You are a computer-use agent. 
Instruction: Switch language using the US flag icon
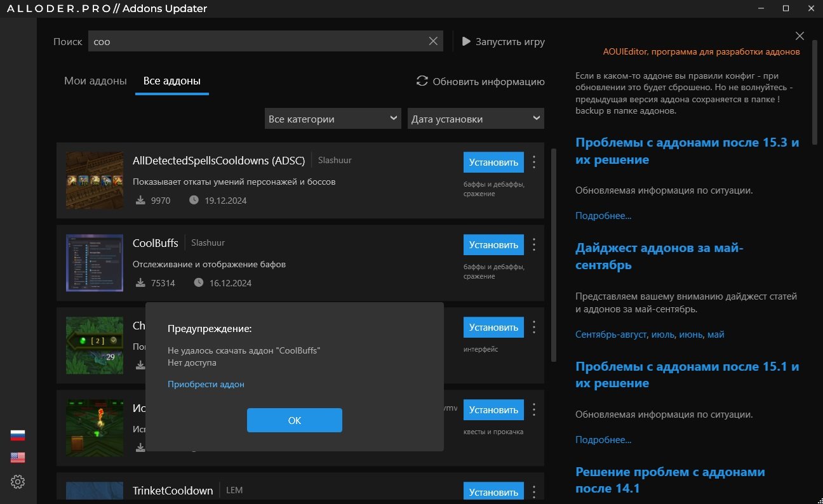18,458
